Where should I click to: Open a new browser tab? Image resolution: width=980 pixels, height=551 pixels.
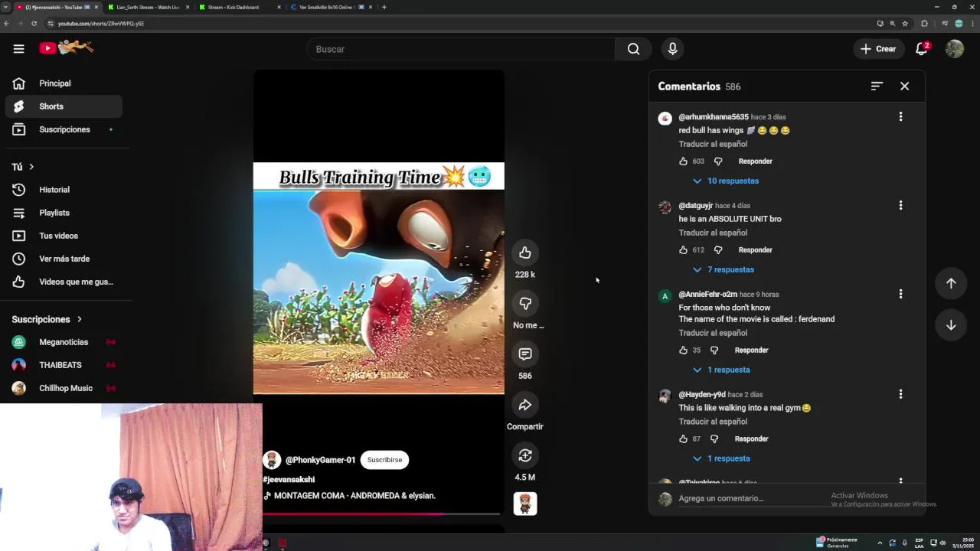384,7
